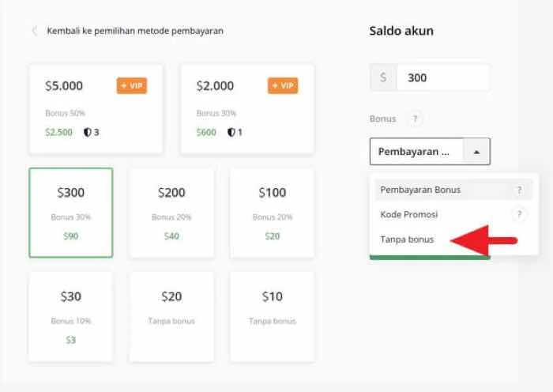This screenshot has width=553, height=392.
Task: Click help icon beside Kode Promosi option
Action: pyautogui.click(x=519, y=214)
